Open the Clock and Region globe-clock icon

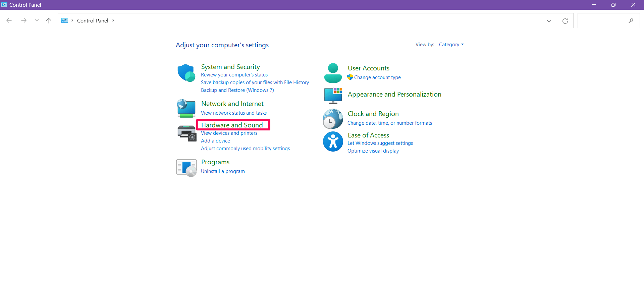coord(333,119)
